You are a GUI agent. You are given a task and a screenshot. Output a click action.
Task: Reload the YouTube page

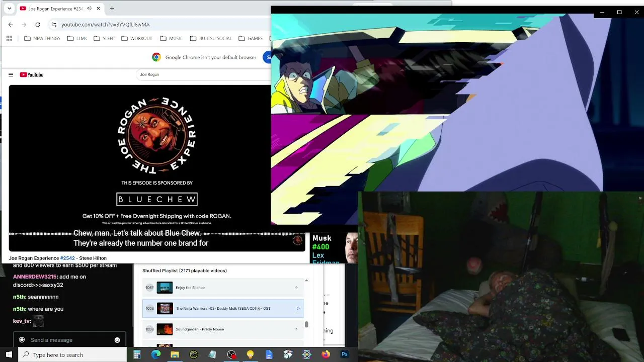tap(38, 24)
